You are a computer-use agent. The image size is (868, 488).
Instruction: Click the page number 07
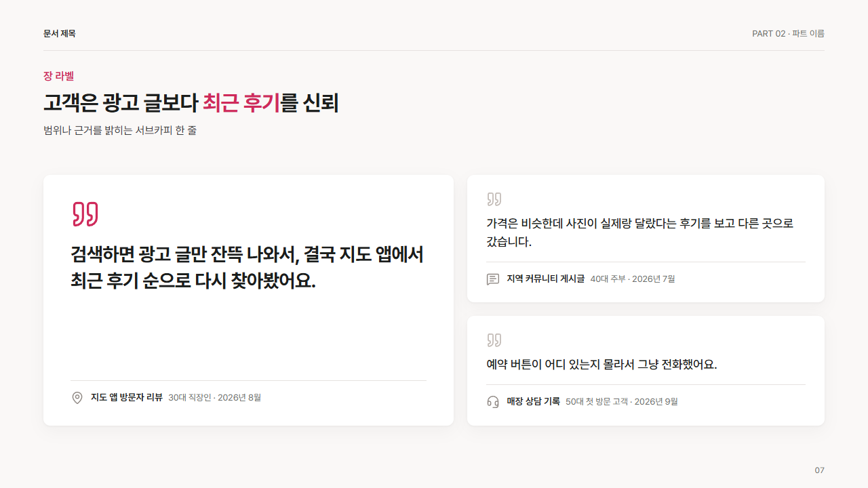(819, 470)
